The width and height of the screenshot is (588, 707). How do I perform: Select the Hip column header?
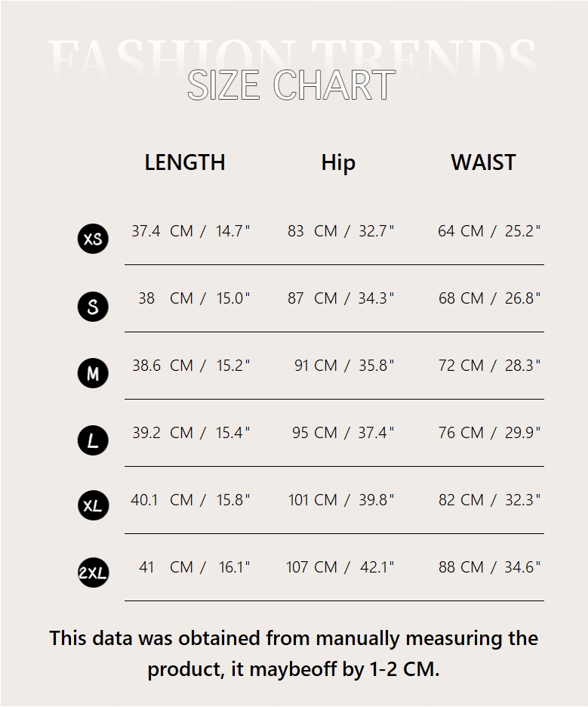point(338,162)
